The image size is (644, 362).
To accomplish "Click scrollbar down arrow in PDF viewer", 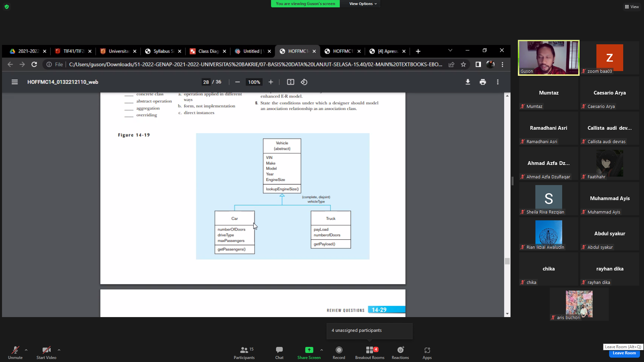I will (x=507, y=314).
